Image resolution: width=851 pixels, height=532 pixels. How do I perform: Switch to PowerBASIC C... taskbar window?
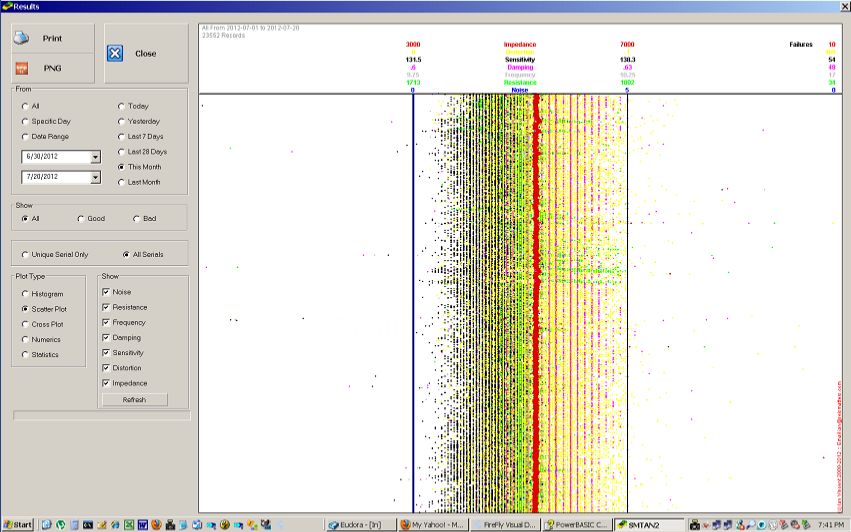point(577,525)
